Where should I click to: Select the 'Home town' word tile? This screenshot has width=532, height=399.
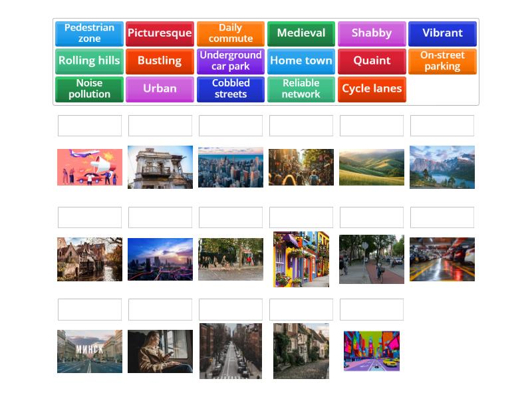pyautogui.click(x=301, y=61)
